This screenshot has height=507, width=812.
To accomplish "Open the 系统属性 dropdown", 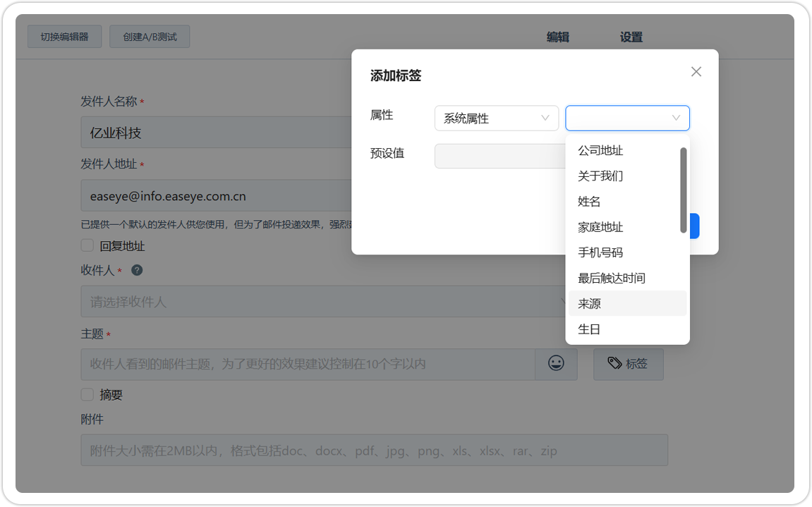I will point(496,118).
